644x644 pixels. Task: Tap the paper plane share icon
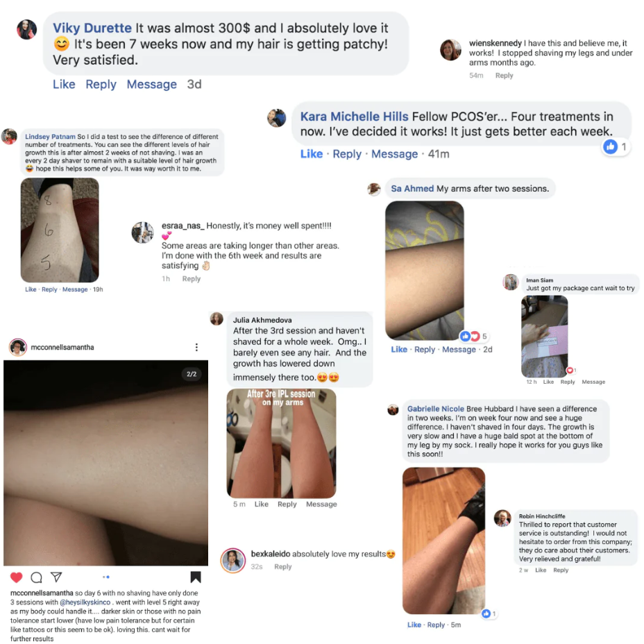(56, 577)
